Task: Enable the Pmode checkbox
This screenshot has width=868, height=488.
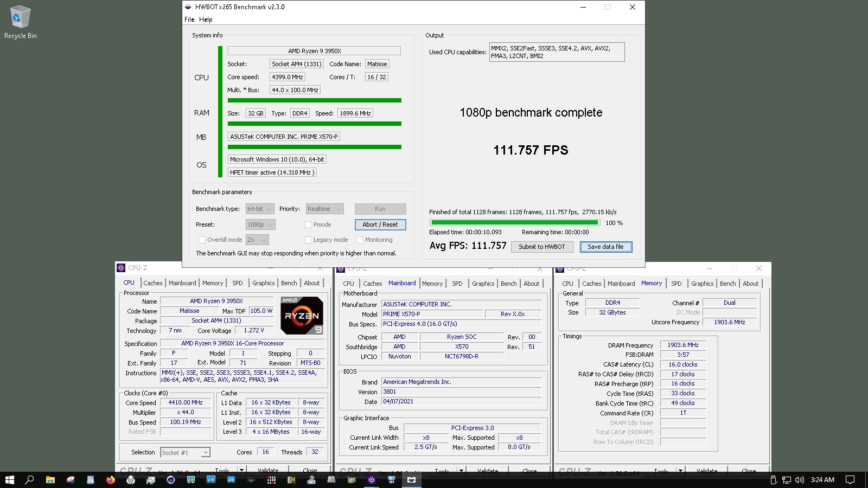Action: click(x=308, y=224)
